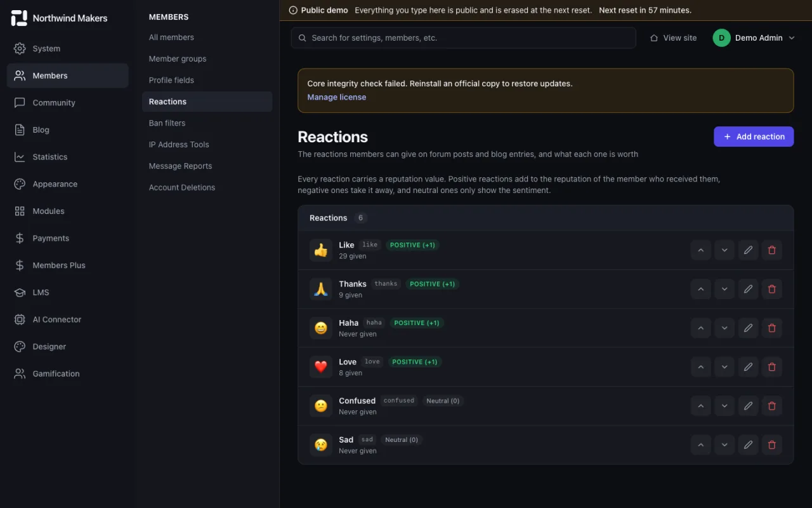Delete the Haha reaction

tap(772, 328)
